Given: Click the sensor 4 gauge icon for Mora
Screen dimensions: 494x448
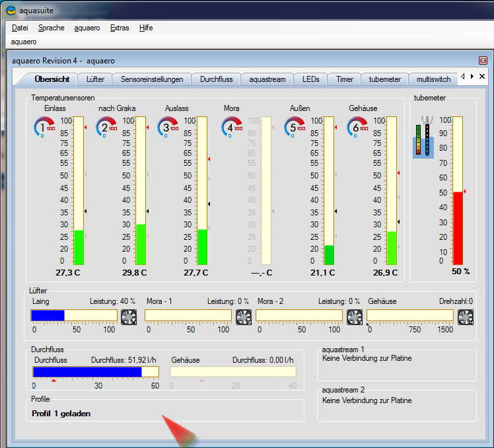Looking at the screenshot, I should 232,127.
